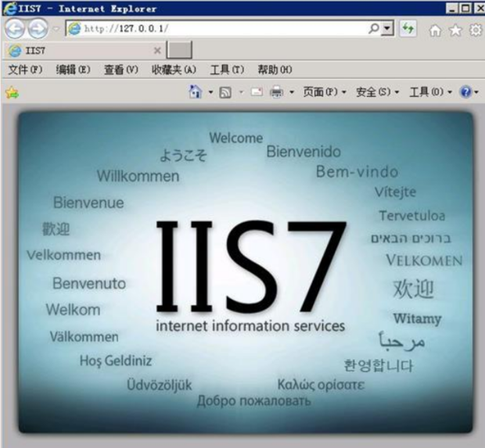Click the blue Help question mark icon
485x448 pixels.
[465, 92]
